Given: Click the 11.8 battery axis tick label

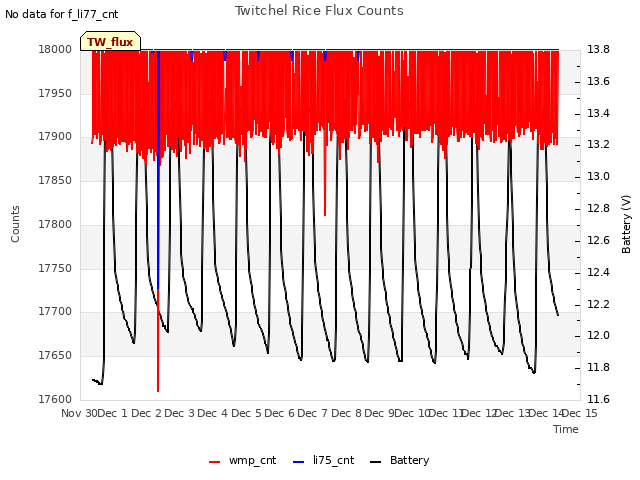Looking at the screenshot, I should pyautogui.click(x=598, y=367).
